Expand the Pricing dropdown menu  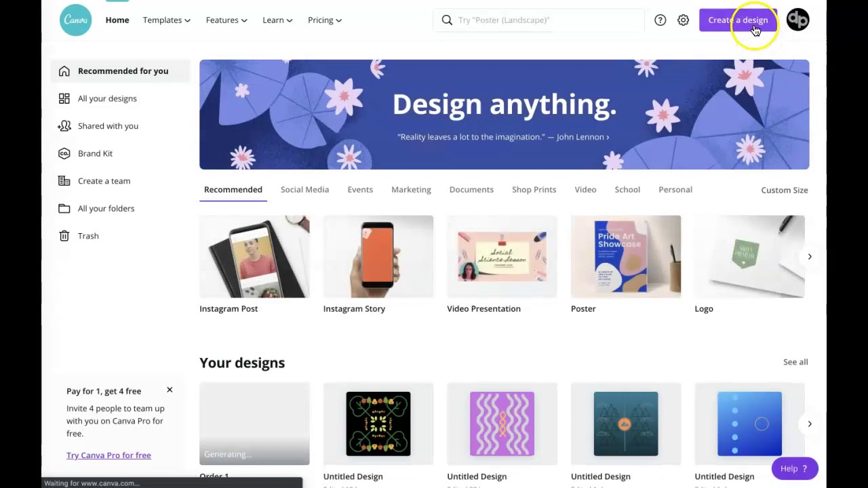(325, 20)
